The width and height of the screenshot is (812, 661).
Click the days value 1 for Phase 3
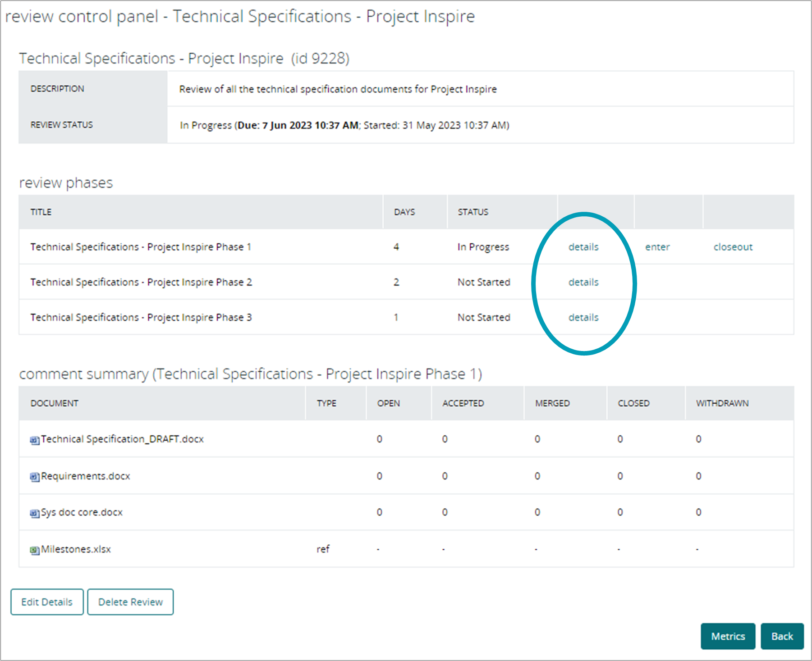[x=396, y=317]
